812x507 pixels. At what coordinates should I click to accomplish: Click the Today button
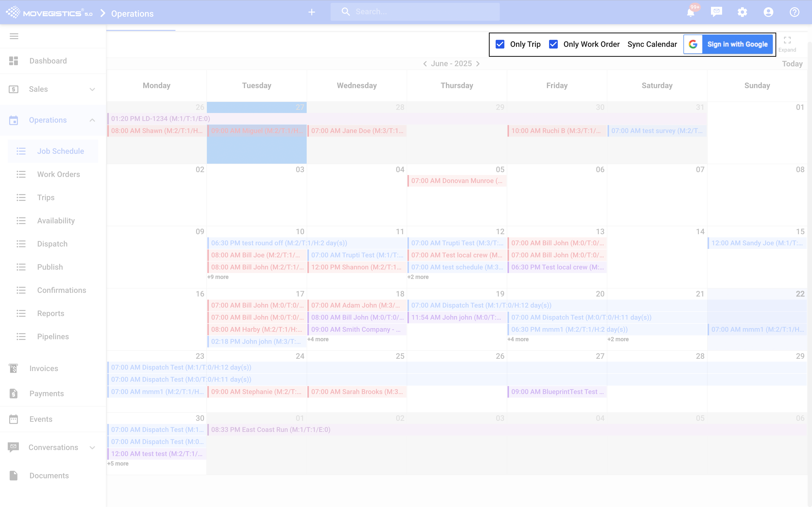coord(792,64)
